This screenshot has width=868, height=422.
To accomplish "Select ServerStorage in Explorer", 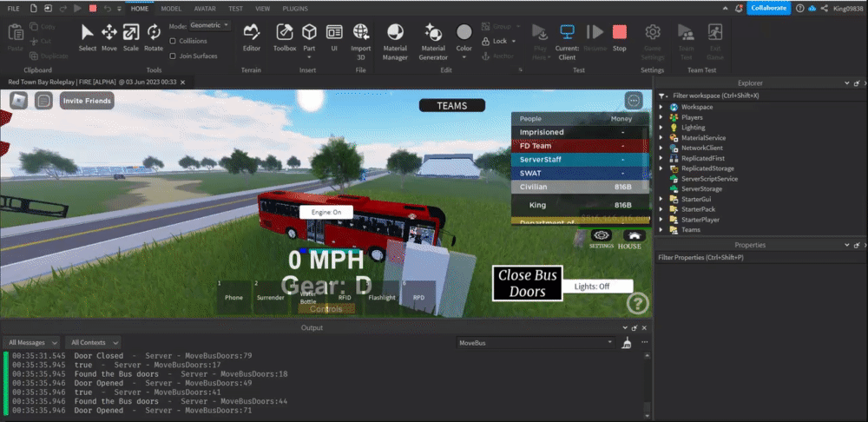I will pyautogui.click(x=701, y=188).
